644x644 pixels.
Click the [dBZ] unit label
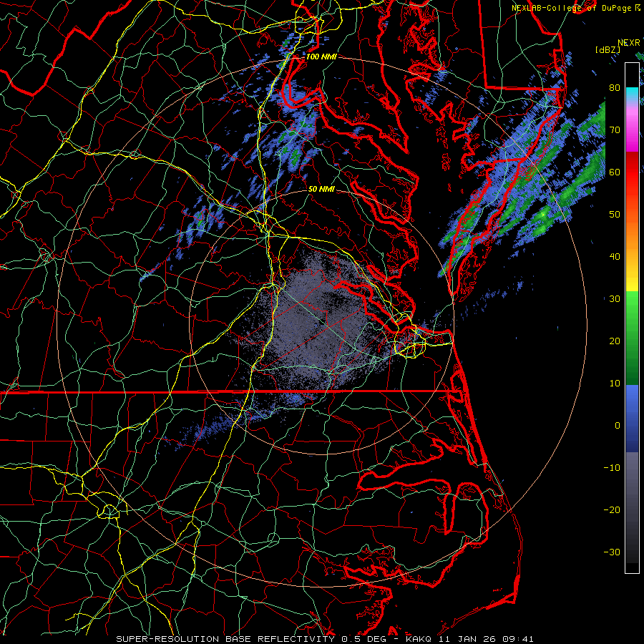coord(608,50)
